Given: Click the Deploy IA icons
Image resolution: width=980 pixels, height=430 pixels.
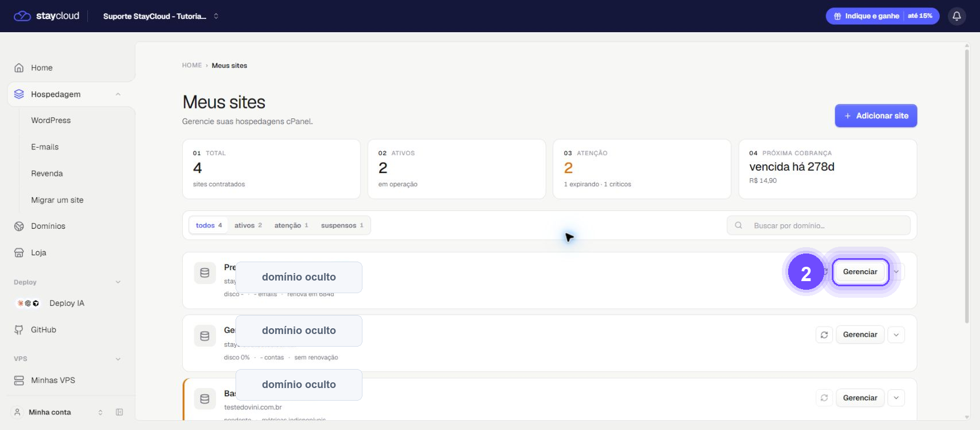Looking at the screenshot, I should tap(28, 303).
